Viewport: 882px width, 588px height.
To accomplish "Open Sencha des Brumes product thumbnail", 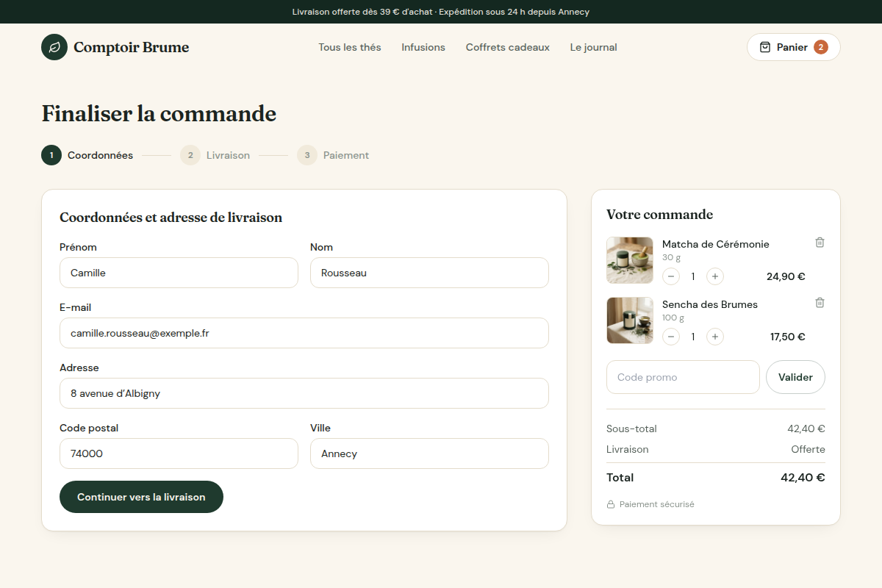I will coord(630,320).
